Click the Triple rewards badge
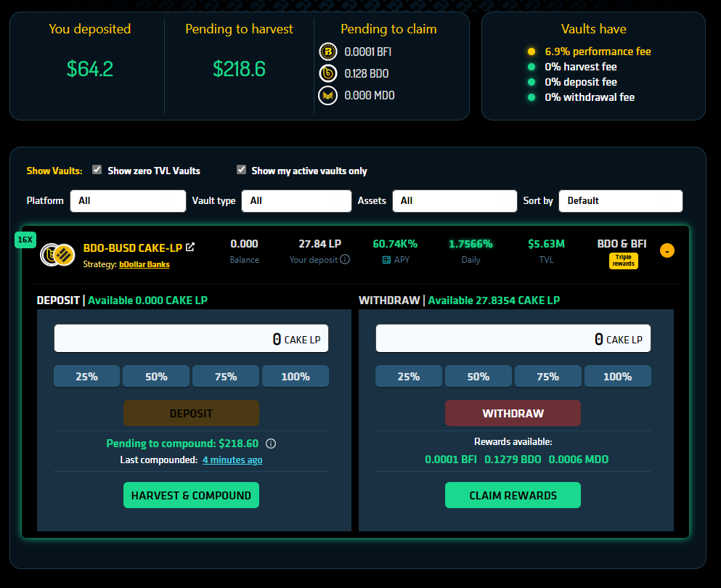721x588 pixels. click(x=624, y=261)
